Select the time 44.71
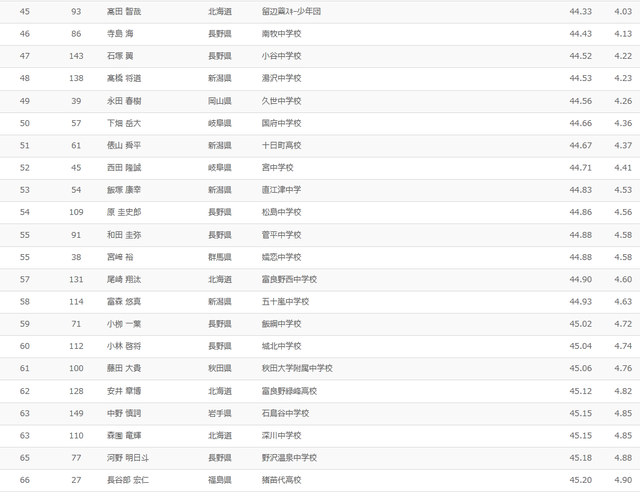 pos(580,167)
